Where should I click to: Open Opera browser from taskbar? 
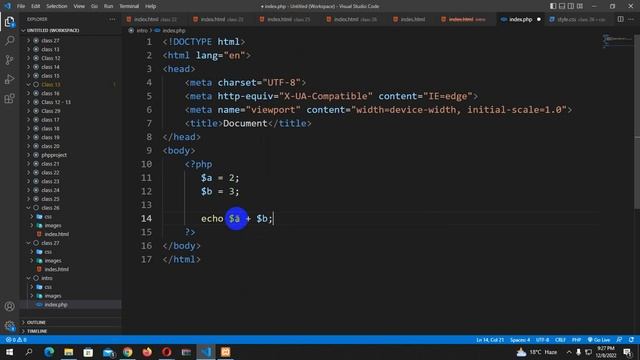(167, 352)
